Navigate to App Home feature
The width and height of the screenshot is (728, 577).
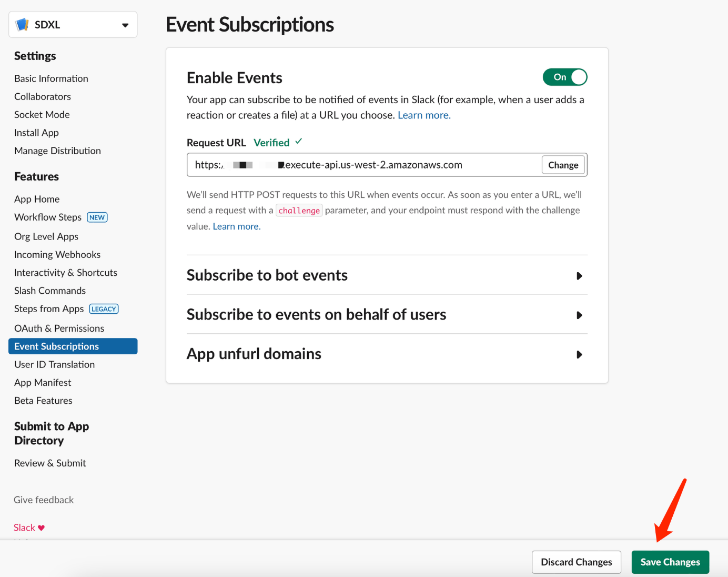37,199
